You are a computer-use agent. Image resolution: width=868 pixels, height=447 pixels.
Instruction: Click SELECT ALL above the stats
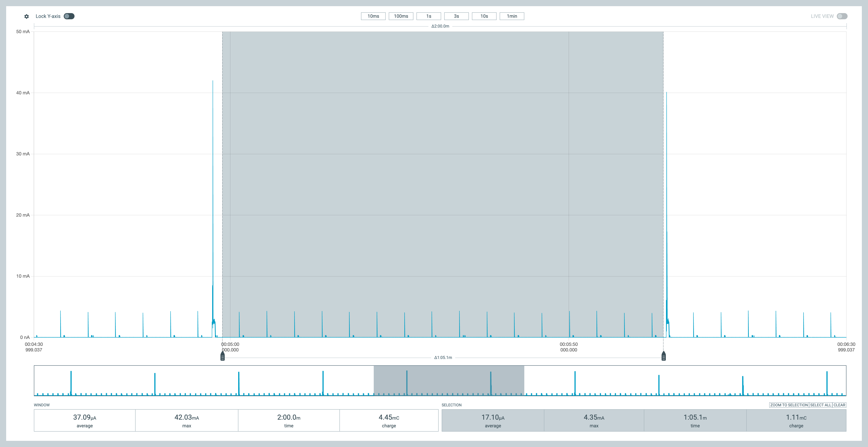coord(820,405)
